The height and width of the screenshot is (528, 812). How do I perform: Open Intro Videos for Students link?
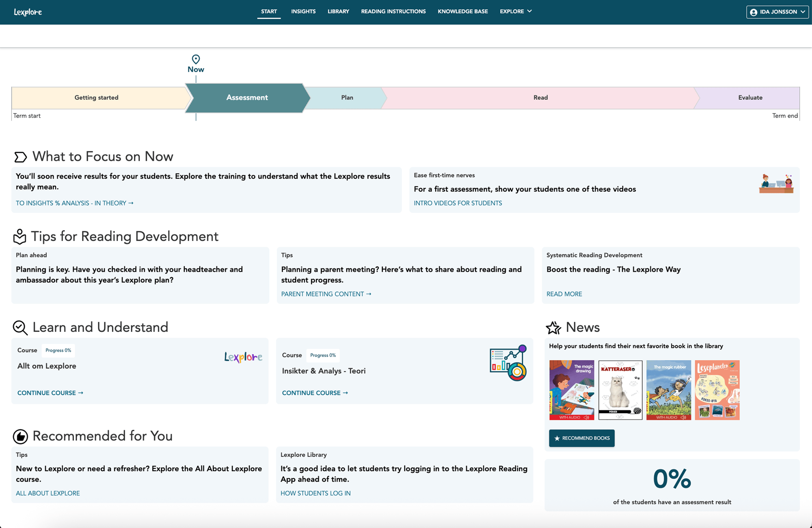[x=458, y=203]
